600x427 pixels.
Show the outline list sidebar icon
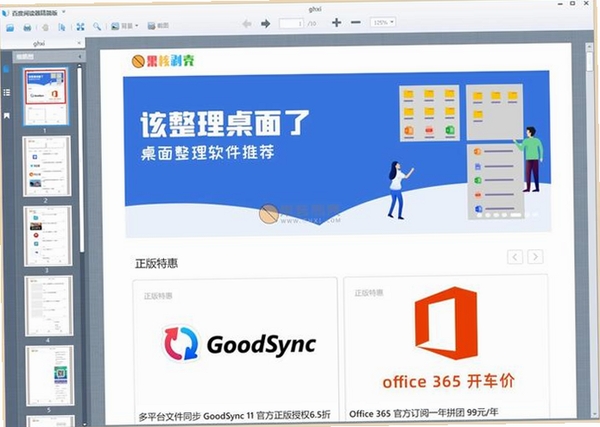point(7,92)
